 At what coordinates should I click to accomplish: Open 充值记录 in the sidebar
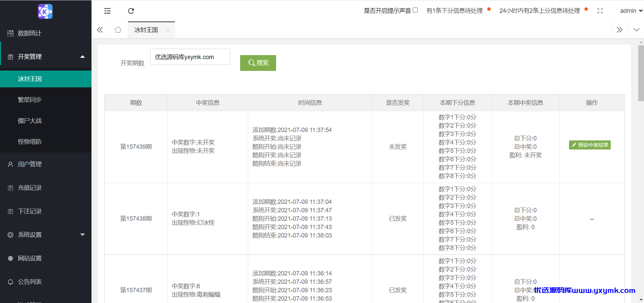(x=46, y=188)
